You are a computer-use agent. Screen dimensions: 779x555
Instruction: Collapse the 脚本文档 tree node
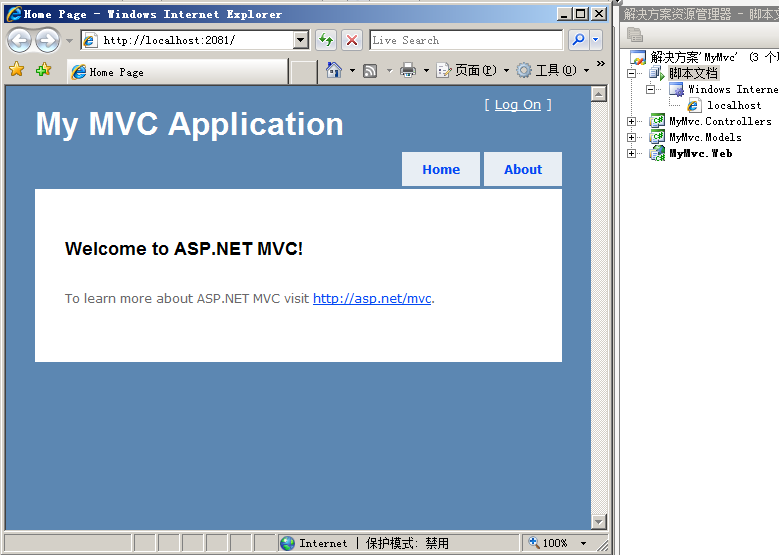(x=632, y=74)
